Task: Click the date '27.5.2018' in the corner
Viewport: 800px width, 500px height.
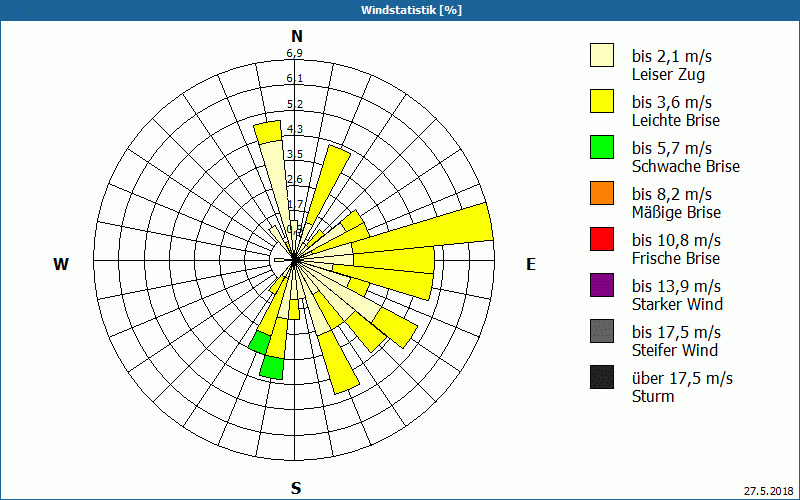Action: pos(768,491)
